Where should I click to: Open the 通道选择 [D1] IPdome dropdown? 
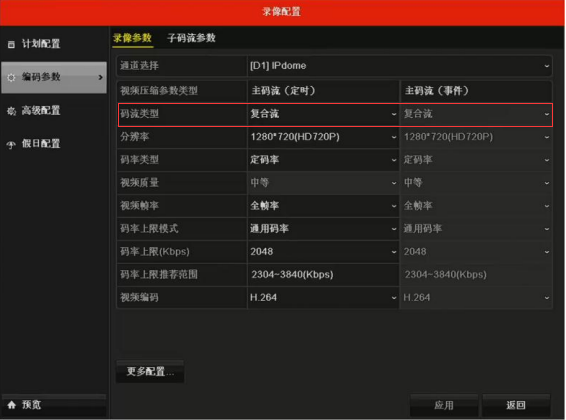point(399,66)
